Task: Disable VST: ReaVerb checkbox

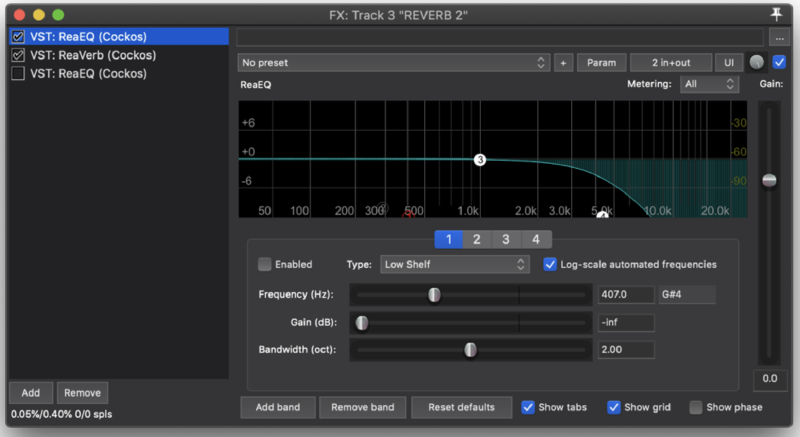Action: pos(18,55)
